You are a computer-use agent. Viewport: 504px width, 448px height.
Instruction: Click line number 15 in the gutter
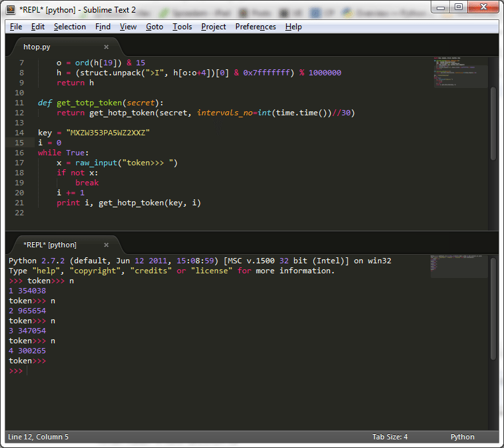[x=19, y=143]
